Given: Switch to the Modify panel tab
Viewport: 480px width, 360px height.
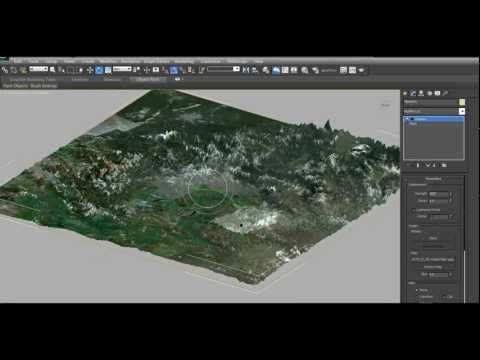Looking at the screenshot, I should [413, 93].
